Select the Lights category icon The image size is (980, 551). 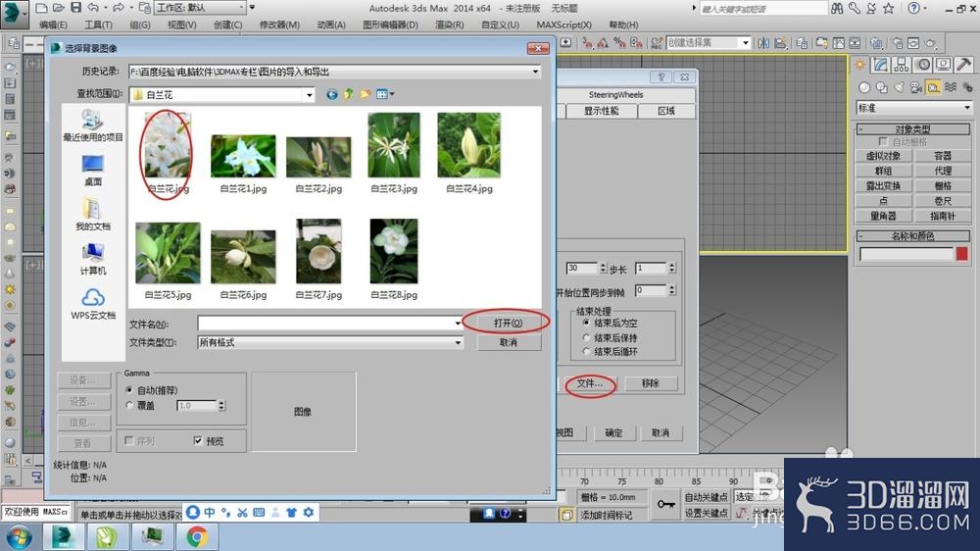click(x=899, y=87)
